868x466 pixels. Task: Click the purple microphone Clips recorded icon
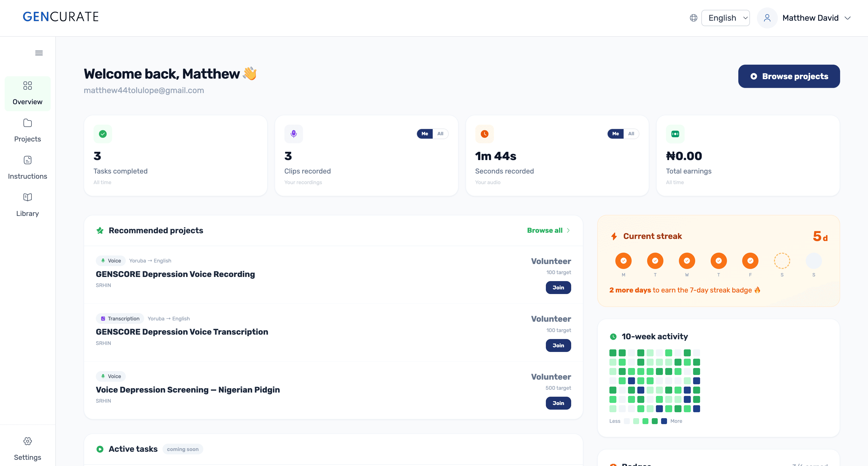(x=293, y=134)
